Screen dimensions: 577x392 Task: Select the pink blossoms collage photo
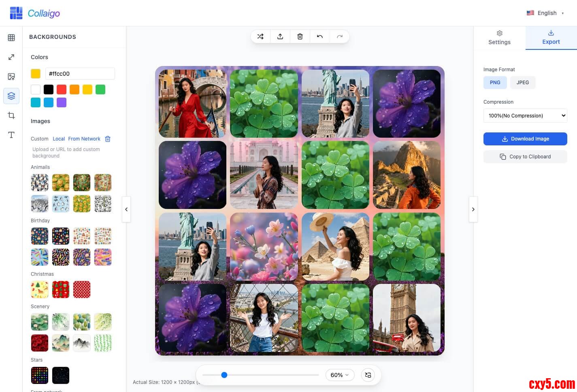(x=264, y=247)
